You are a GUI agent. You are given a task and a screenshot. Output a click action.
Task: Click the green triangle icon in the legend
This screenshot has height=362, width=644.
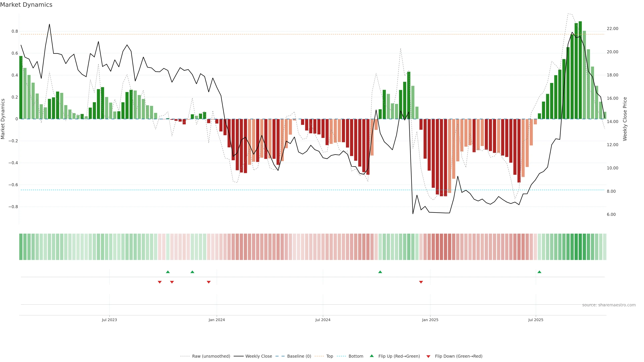pyautogui.click(x=372, y=356)
